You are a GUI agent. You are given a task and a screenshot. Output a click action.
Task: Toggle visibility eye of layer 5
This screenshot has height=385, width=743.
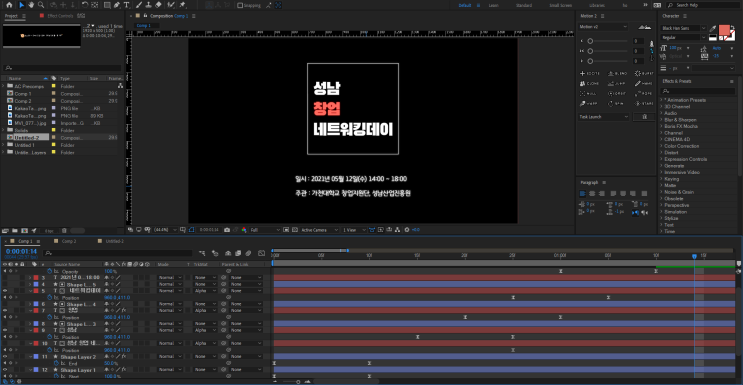pos(5,291)
